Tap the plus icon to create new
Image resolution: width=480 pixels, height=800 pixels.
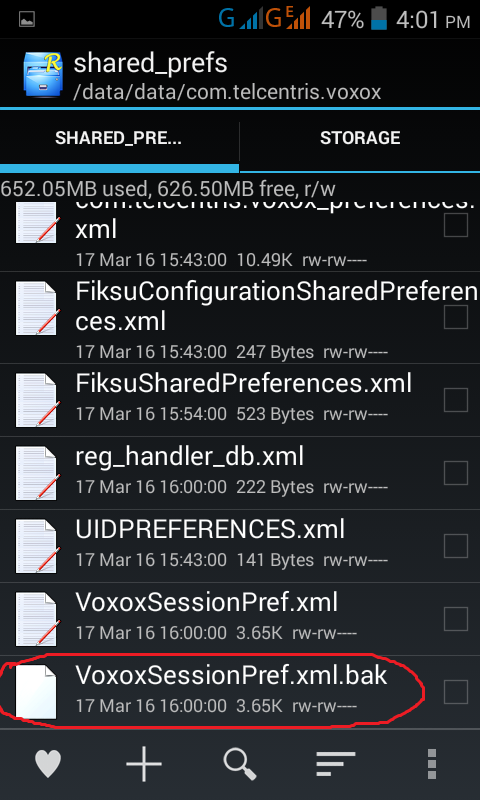click(x=144, y=764)
